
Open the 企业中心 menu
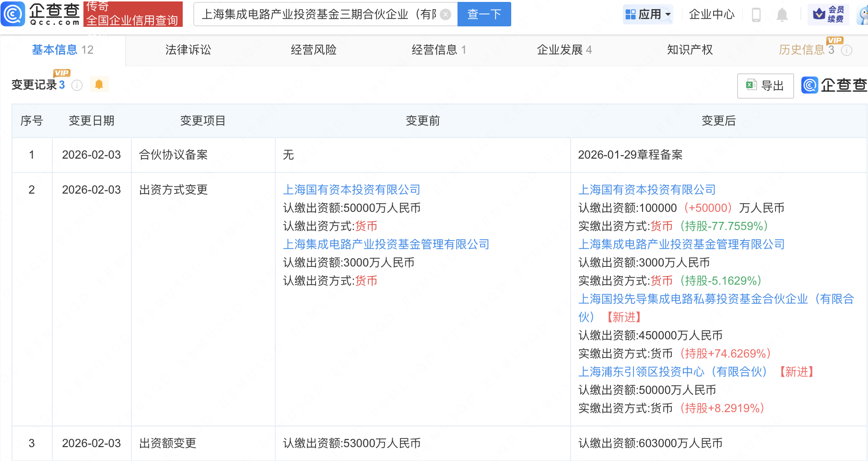[x=712, y=14]
